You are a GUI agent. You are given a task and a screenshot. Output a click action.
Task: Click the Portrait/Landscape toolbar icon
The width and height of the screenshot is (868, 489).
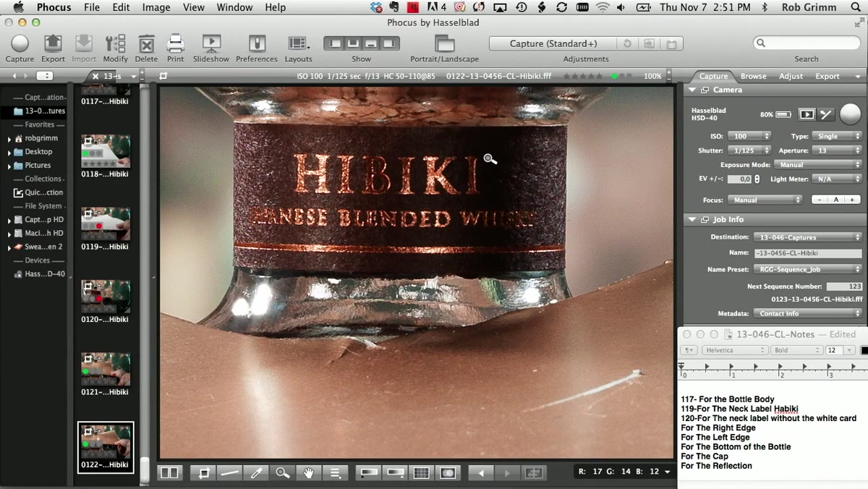[x=444, y=43]
